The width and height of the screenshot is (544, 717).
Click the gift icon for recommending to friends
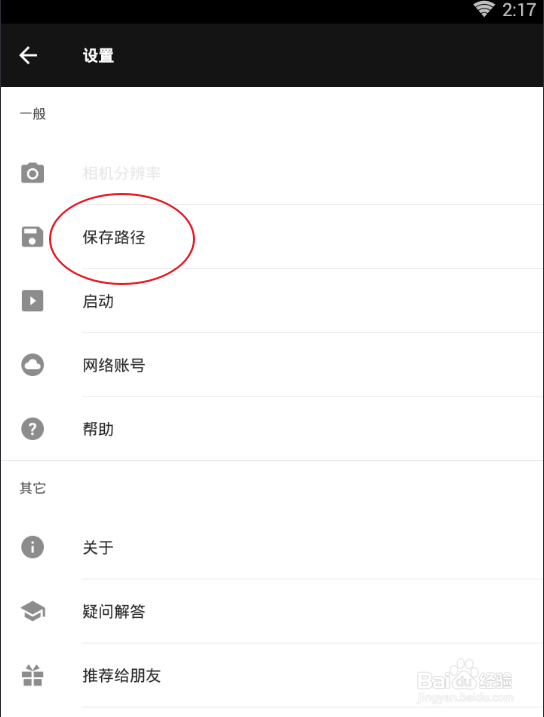32,675
